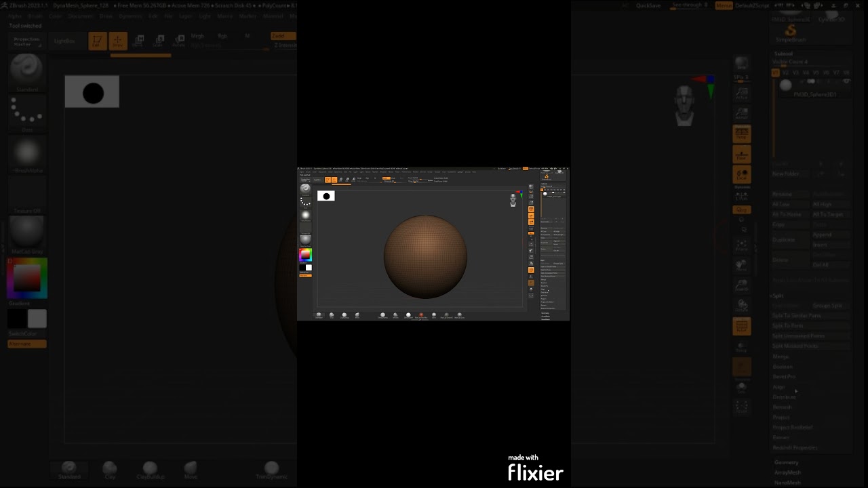Open the Alpha picker in center window's left shelf
The image size is (868, 488).
[x=306, y=216]
